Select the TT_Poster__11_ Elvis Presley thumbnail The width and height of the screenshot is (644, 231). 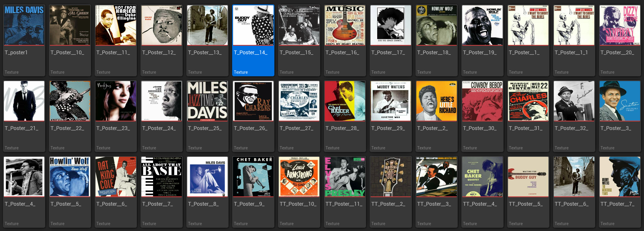[x=345, y=177]
